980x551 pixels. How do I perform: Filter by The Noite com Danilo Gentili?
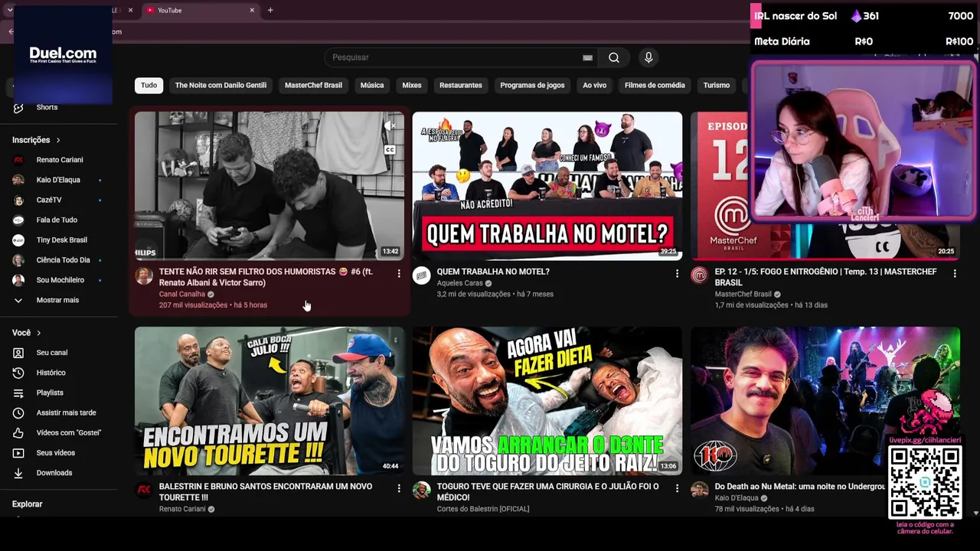[x=220, y=85]
